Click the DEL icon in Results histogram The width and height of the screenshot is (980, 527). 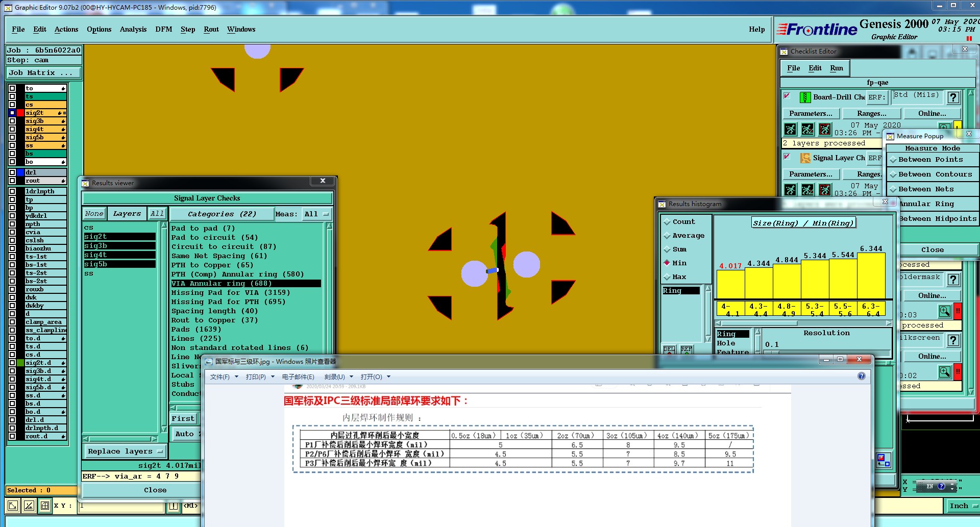coord(669,349)
